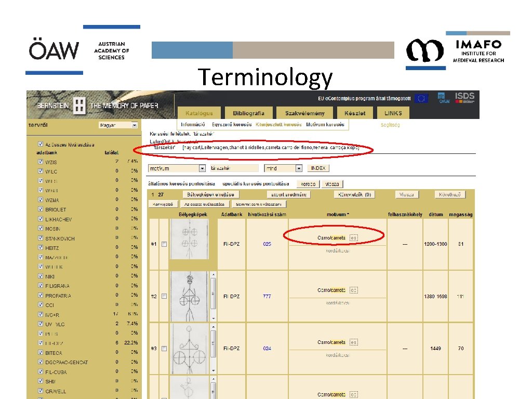The height and width of the screenshot is (399, 532).
Task: Toggle the LIKHACHEV database checkbox
Action: coord(41,219)
